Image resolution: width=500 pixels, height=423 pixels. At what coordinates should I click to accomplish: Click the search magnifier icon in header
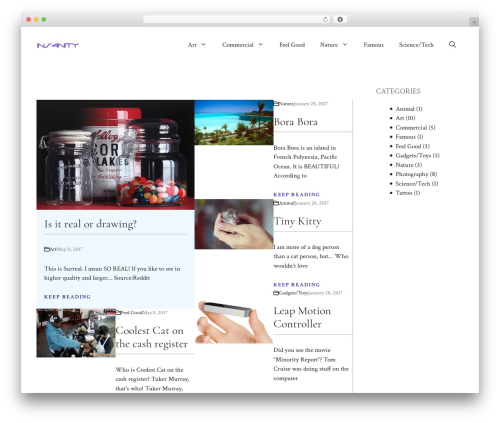(452, 44)
